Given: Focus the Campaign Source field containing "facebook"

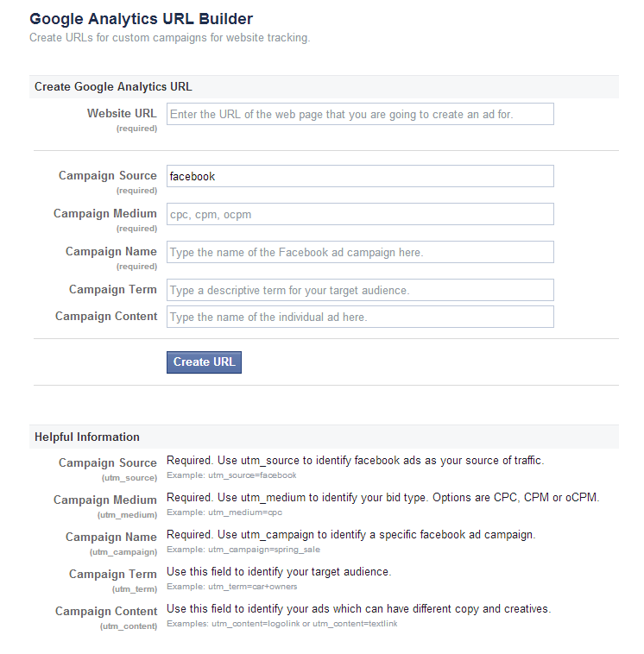Looking at the screenshot, I should point(360,176).
